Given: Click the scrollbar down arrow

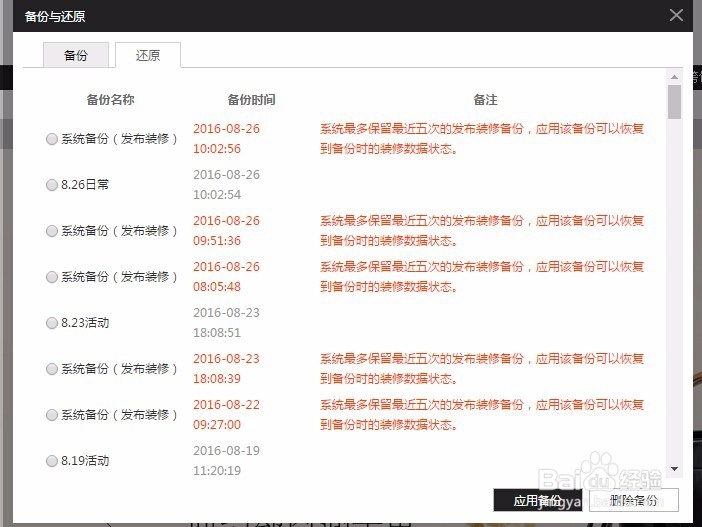Looking at the screenshot, I should pos(674,469).
